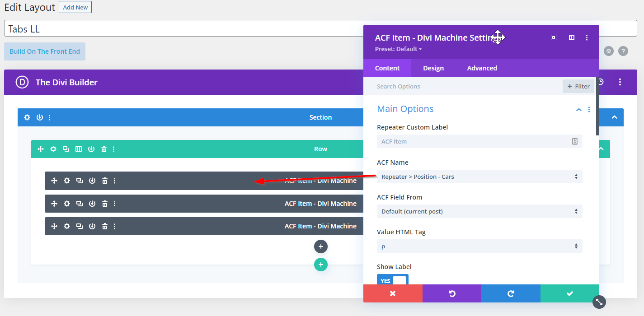
Task: Click the Row columns layout icon
Action: pyautogui.click(x=79, y=149)
